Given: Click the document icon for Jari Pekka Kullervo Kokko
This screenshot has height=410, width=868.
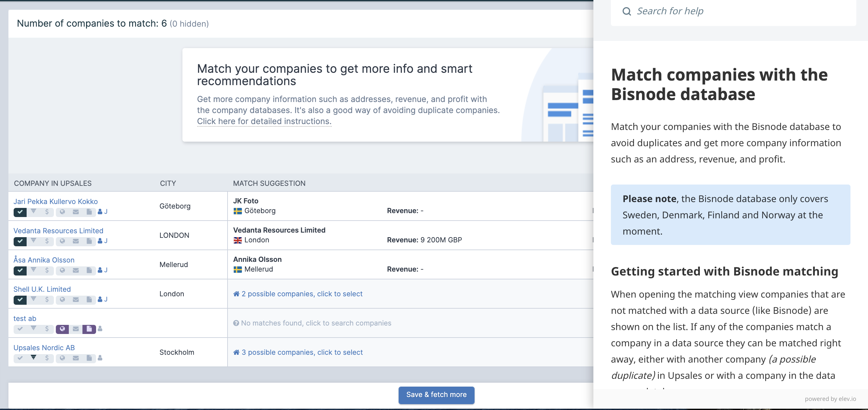Looking at the screenshot, I should pyautogui.click(x=89, y=212).
